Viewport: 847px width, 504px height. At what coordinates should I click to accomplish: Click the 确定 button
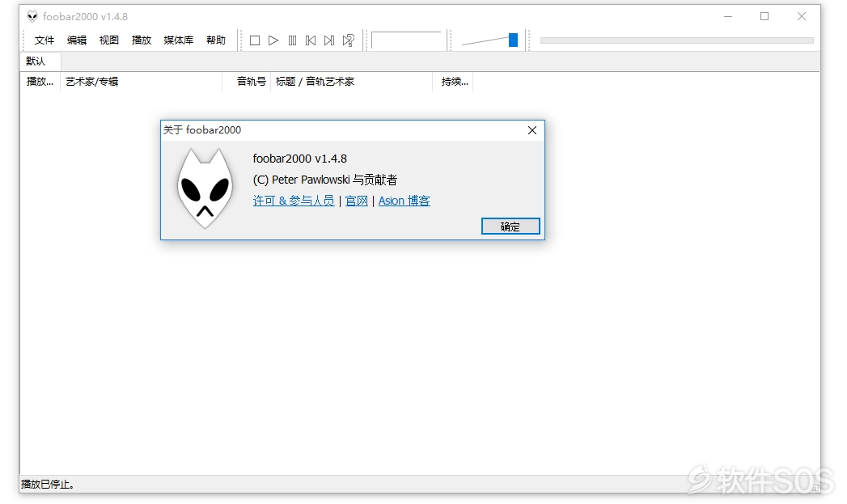pyautogui.click(x=510, y=227)
